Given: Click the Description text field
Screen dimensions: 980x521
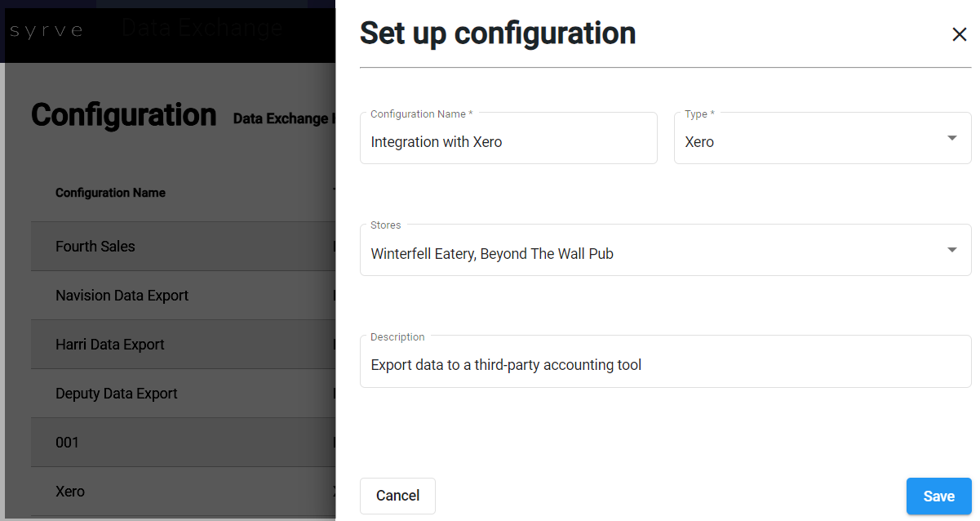Looking at the screenshot, I should tap(665, 365).
